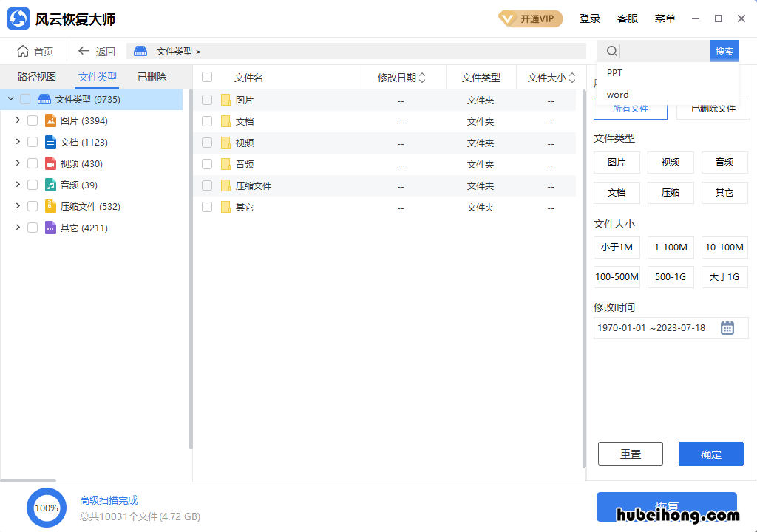Image resolution: width=757 pixels, height=532 pixels.
Task: Click the drive icon in the breadcrumb bar
Action: click(140, 51)
